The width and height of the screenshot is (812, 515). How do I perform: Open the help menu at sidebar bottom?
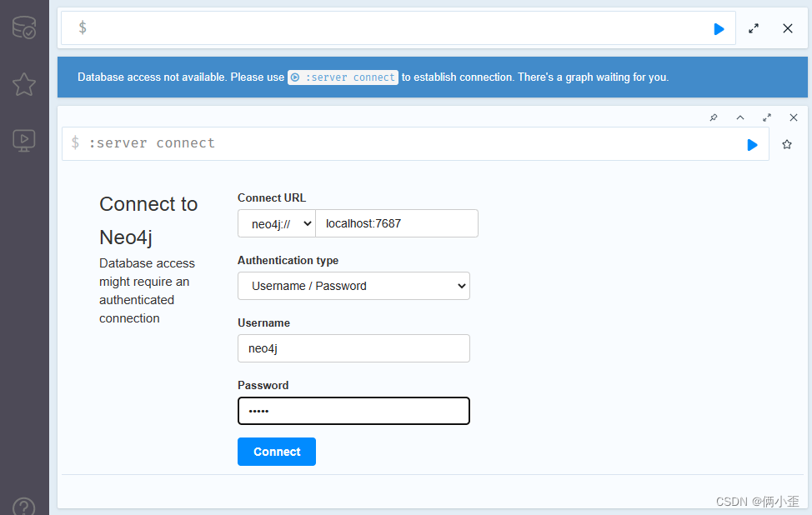pyautogui.click(x=24, y=505)
